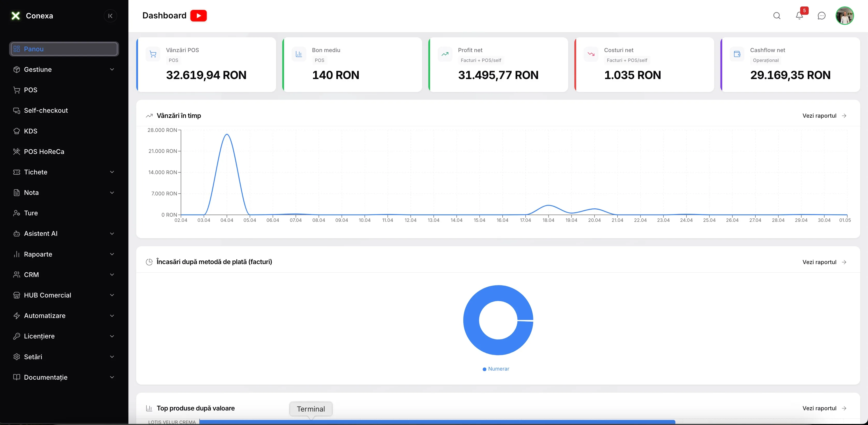868x425 pixels.
Task: Click the Gestiune box icon in sidebar
Action: pyautogui.click(x=17, y=69)
